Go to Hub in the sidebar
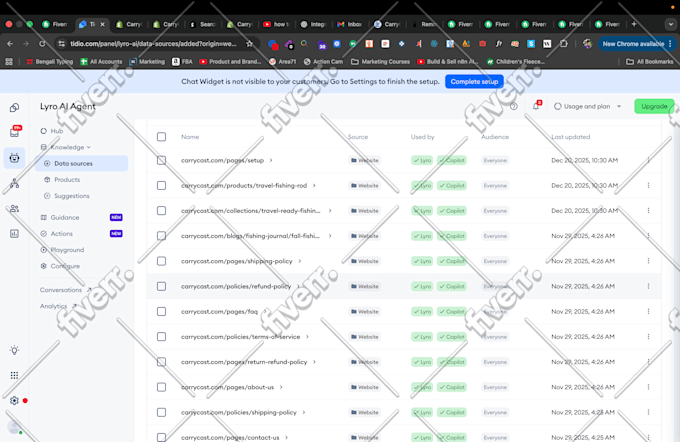The height and width of the screenshot is (442, 680). point(56,131)
